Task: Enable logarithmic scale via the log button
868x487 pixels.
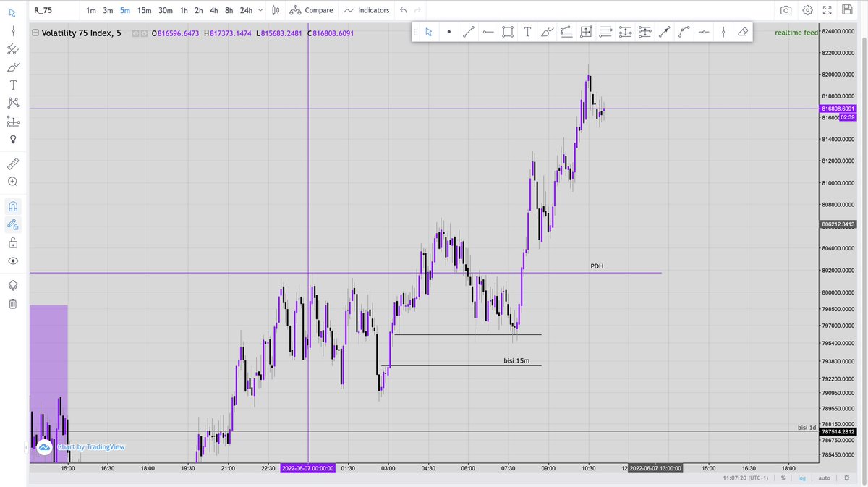Action: click(801, 478)
